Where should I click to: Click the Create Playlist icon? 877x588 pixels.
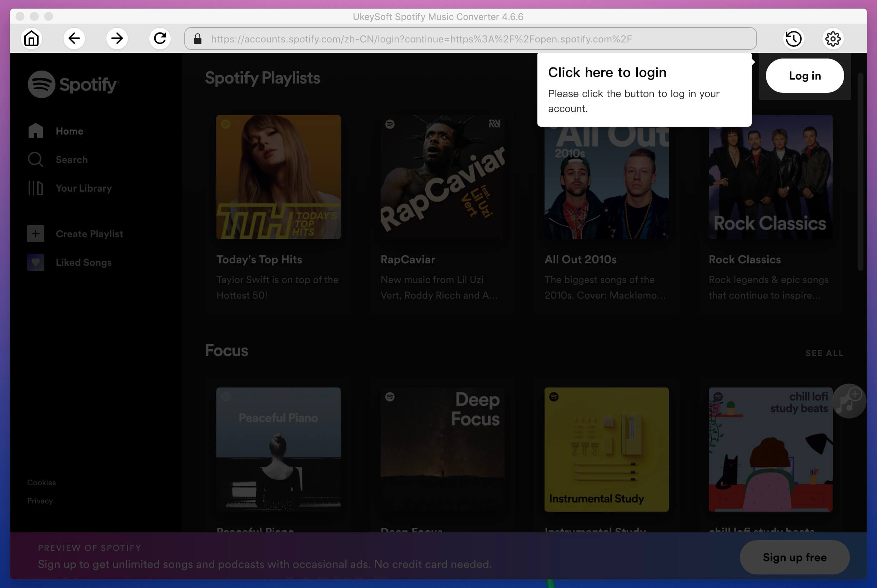[x=35, y=233]
